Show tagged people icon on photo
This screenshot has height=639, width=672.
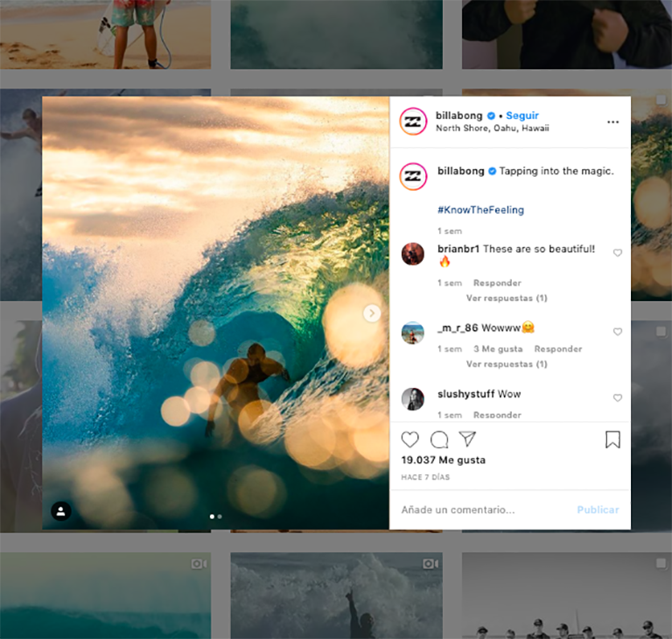point(60,511)
